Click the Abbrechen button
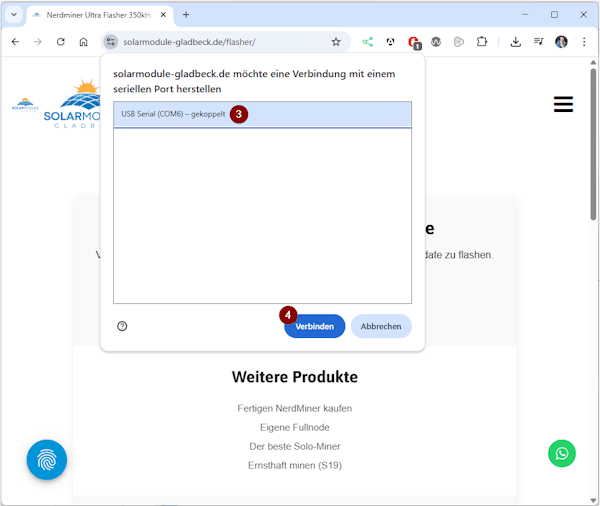The height and width of the screenshot is (506, 600). point(381,326)
